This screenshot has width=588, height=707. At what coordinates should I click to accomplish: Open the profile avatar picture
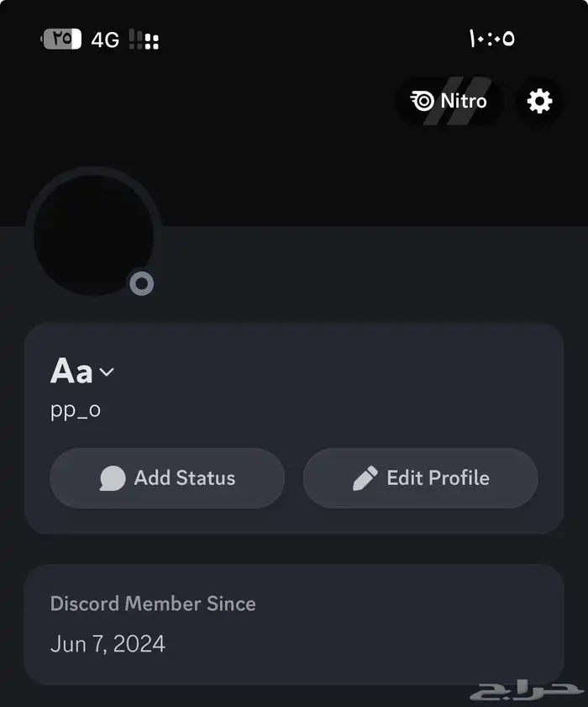click(x=92, y=234)
